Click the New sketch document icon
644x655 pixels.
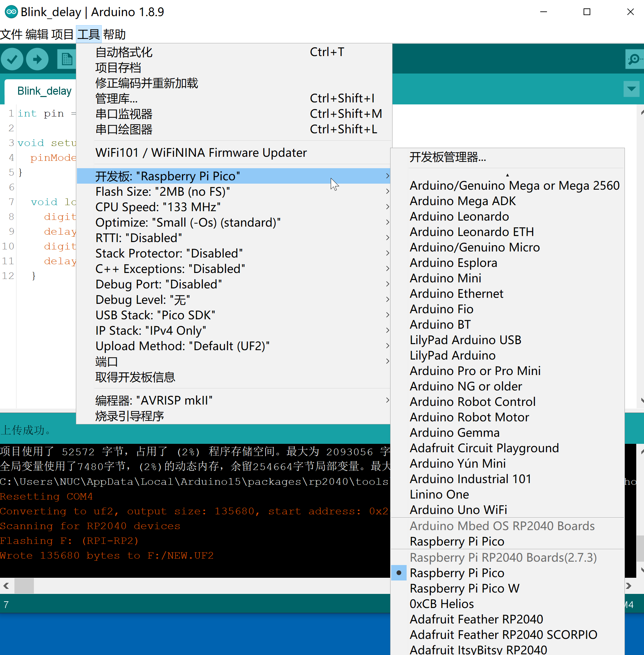click(x=66, y=59)
